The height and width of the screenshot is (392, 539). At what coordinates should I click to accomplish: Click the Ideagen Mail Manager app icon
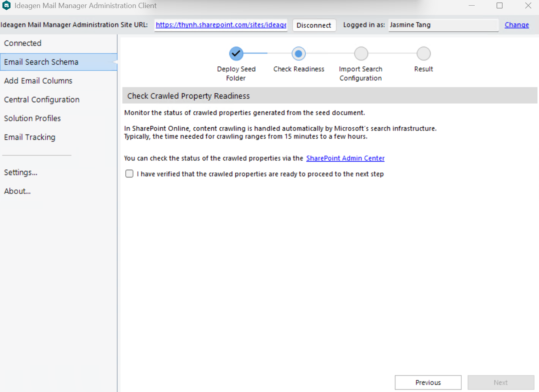tap(6, 6)
